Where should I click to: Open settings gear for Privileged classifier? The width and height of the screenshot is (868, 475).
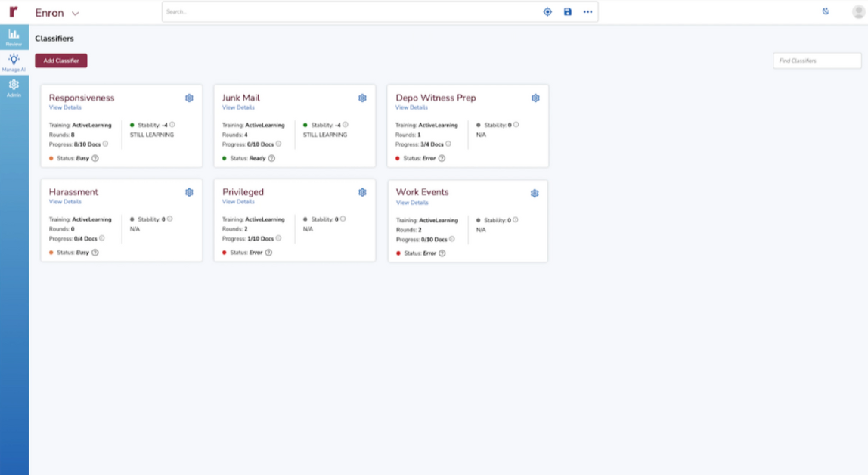[363, 192]
